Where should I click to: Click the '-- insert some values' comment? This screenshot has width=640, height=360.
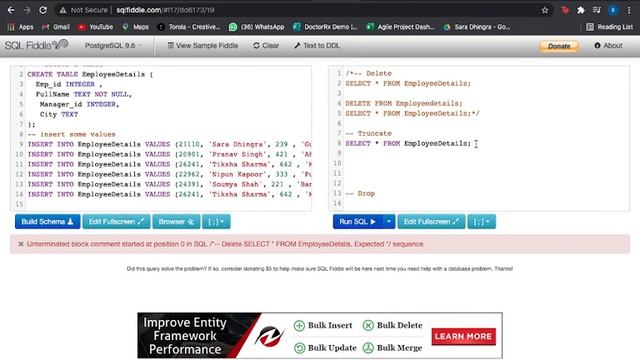coord(71,134)
